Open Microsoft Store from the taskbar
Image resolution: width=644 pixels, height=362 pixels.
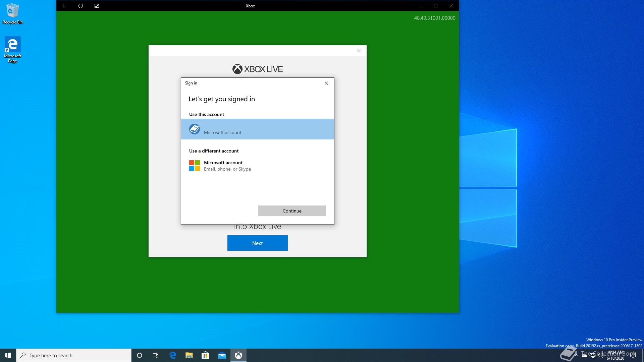click(x=205, y=355)
